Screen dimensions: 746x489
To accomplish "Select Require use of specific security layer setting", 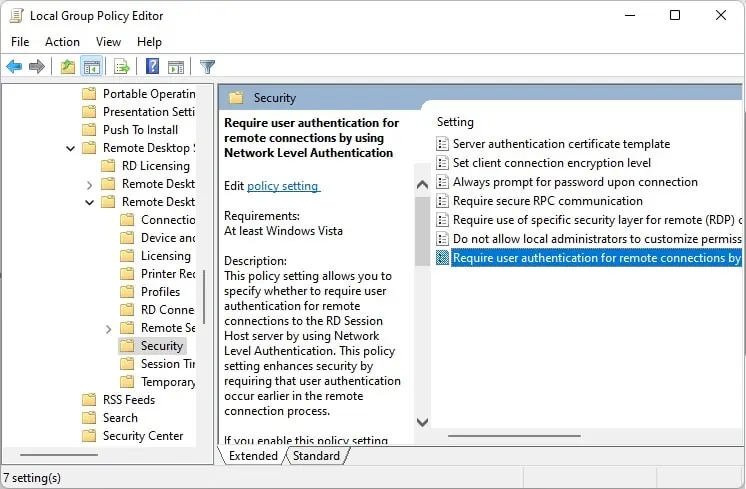I will (597, 220).
